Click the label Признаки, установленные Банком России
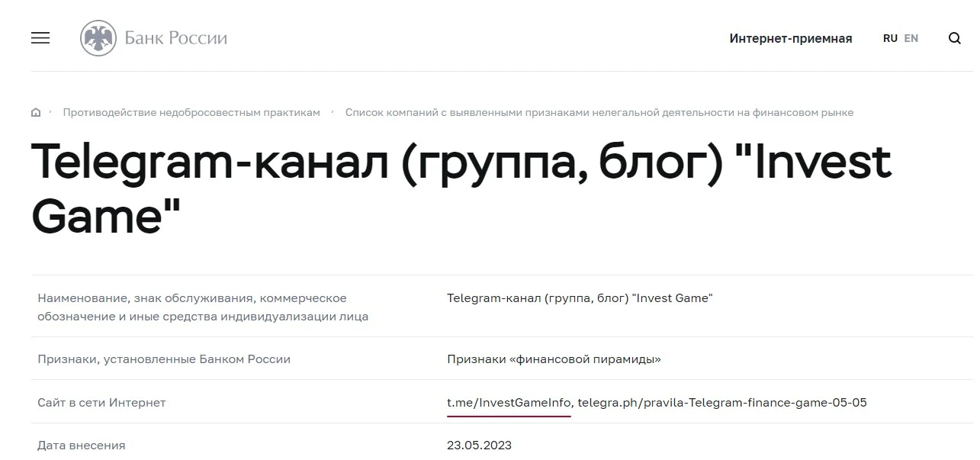980x460 pixels. 164,359
